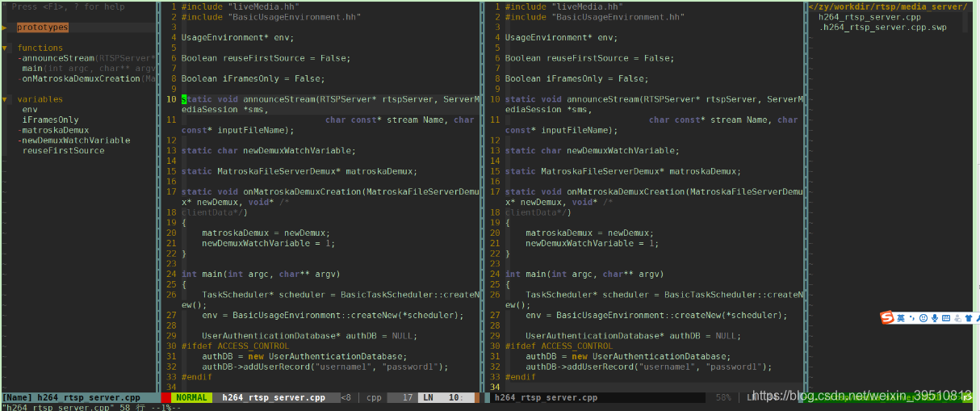Click 'matroskaDemux = newDemux;' in right pane
Screen dimensions: 980x411
pyautogui.click(x=589, y=233)
